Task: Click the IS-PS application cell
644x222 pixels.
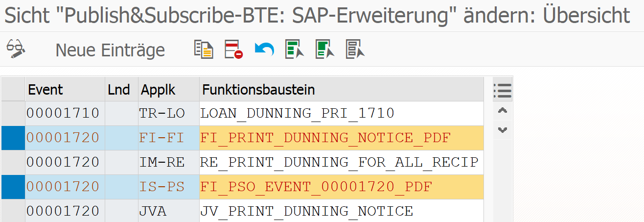Action: (169, 187)
